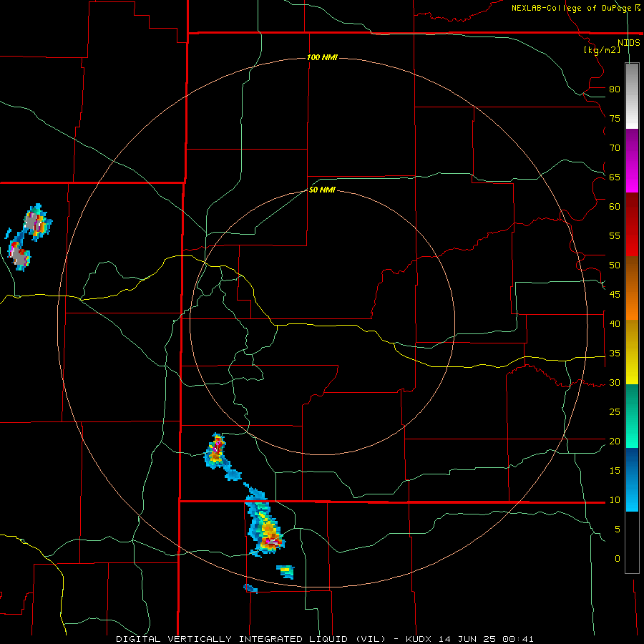Click the KUDX station identifier in caption
Image resolution: width=644 pixels, height=644 pixels.
pyautogui.click(x=419, y=639)
